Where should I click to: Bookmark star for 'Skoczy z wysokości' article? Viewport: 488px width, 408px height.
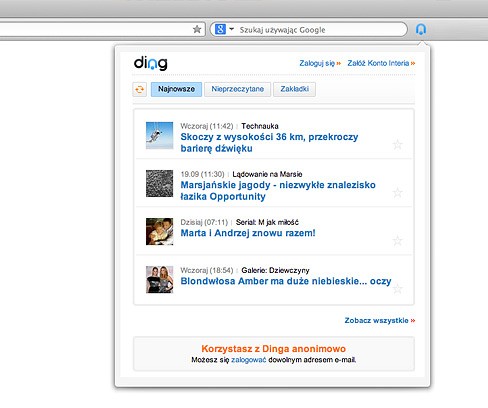click(397, 145)
